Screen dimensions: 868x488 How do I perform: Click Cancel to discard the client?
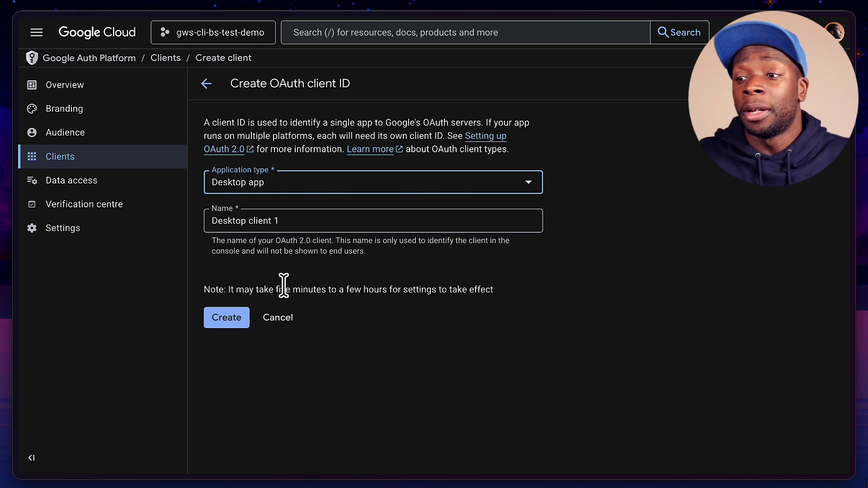278,317
